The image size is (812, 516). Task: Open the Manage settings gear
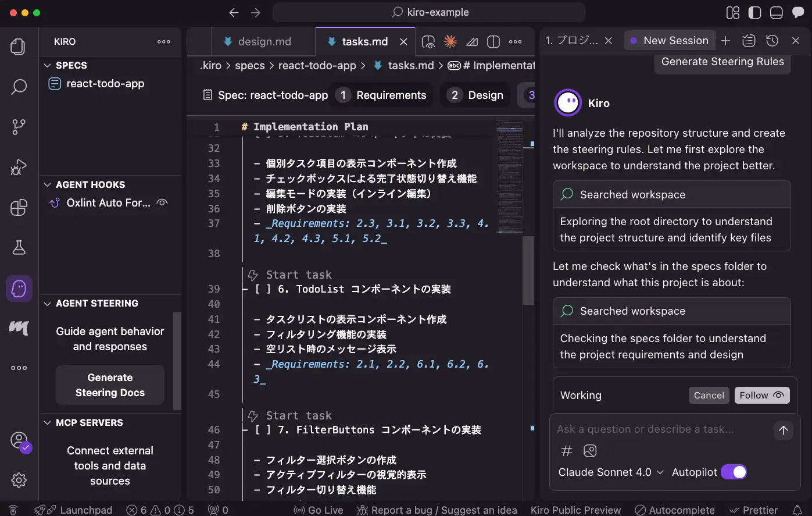click(19, 480)
